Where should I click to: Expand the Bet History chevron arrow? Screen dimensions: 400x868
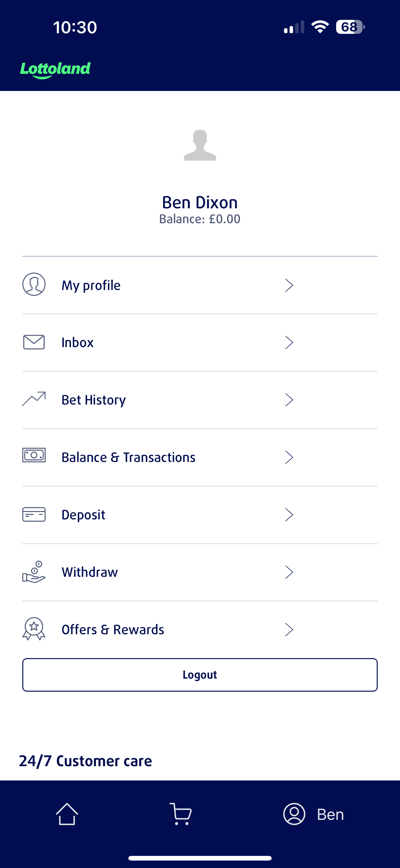289,400
